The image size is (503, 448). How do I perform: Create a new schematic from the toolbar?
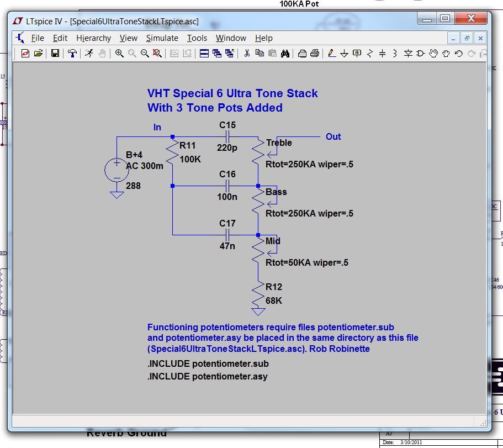(25, 53)
